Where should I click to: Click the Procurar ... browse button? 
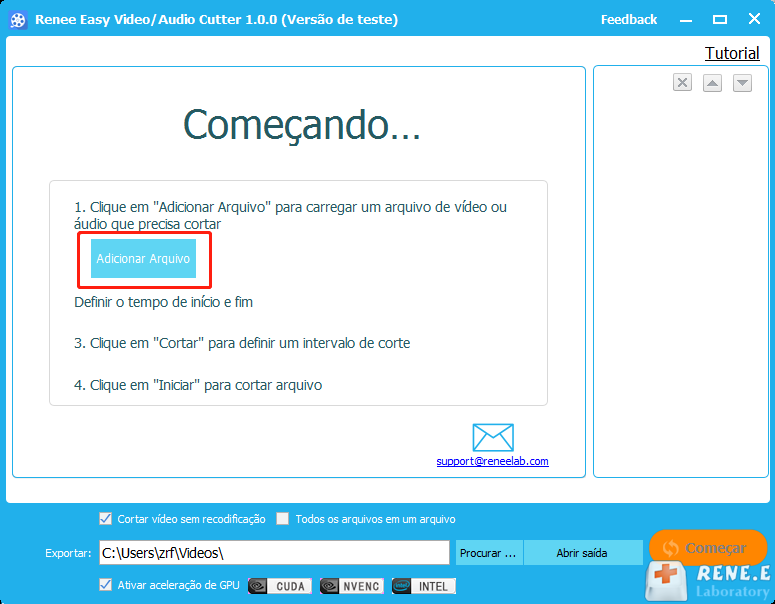pyautogui.click(x=488, y=553)
